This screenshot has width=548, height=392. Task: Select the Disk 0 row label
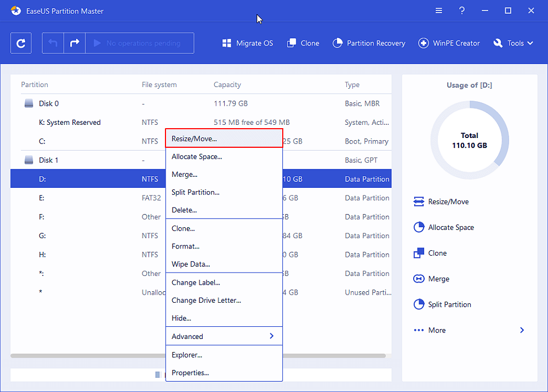pyautogui.click(x=49, y=103)
